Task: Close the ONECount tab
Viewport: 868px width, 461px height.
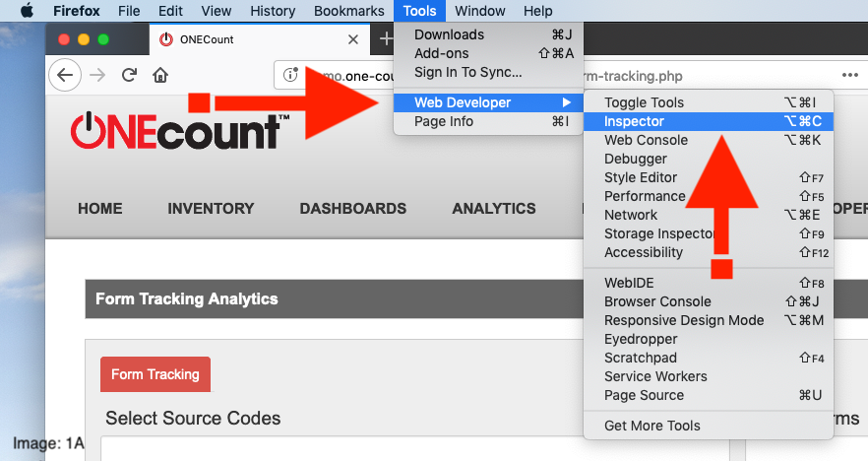Action: point(353,39)
